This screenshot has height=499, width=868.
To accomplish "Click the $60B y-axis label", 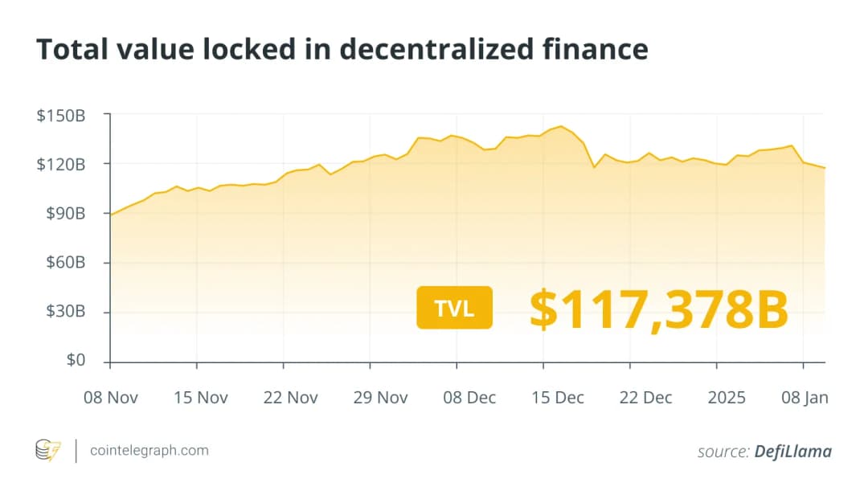I will (x=64, y=263).
